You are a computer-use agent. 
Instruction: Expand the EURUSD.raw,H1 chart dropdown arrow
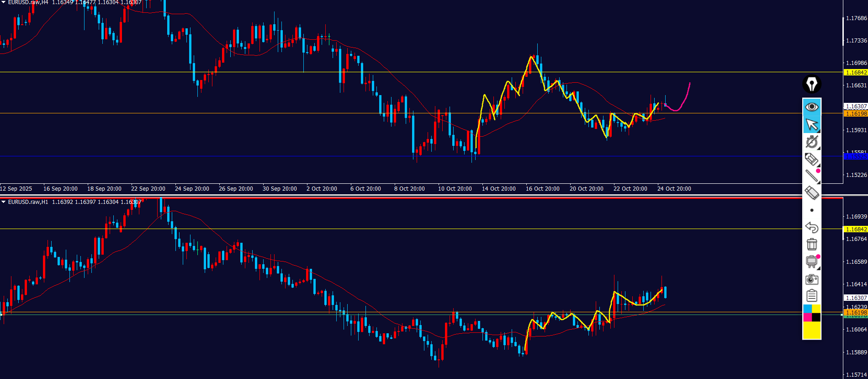pyautogui.click(x=4, y=202)
